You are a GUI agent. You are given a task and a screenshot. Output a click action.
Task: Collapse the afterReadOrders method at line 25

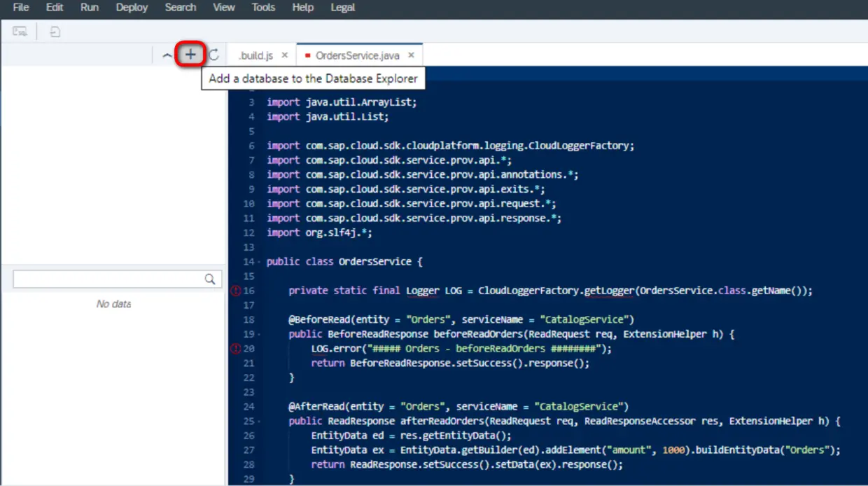pyautogui.click(x=260, y=421)
